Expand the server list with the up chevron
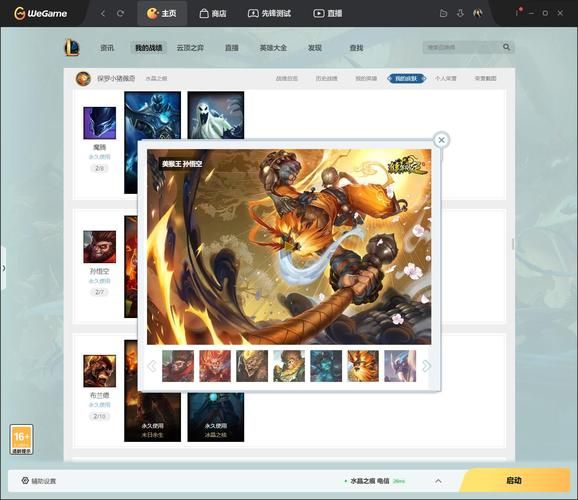The width and height of the screenshot is (578, 500). point(438,481)
